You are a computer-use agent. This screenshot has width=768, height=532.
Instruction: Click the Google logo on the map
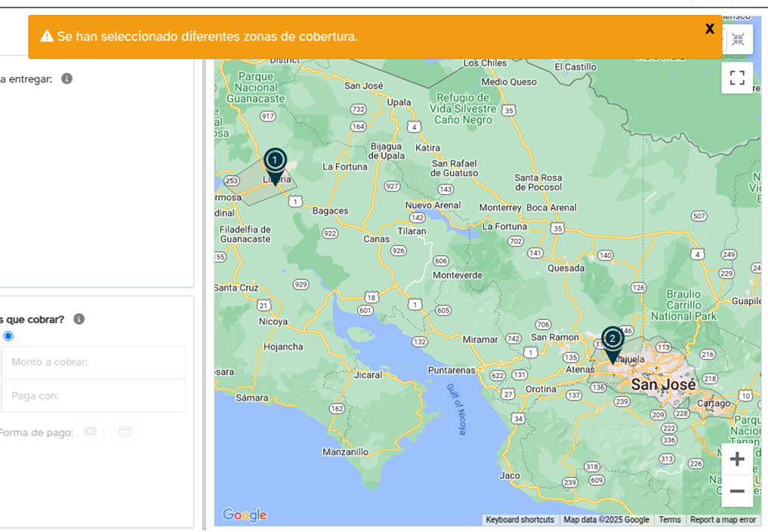245,515
